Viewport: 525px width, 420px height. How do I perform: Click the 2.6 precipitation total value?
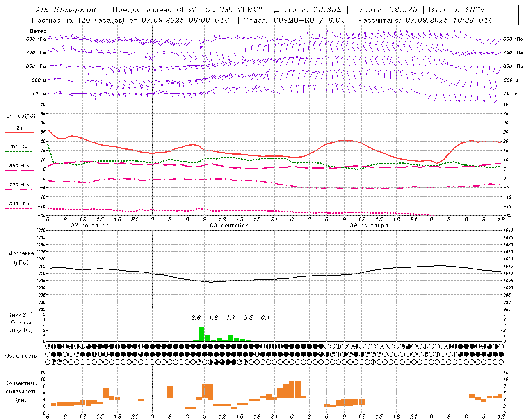click(x=196, y=318)
